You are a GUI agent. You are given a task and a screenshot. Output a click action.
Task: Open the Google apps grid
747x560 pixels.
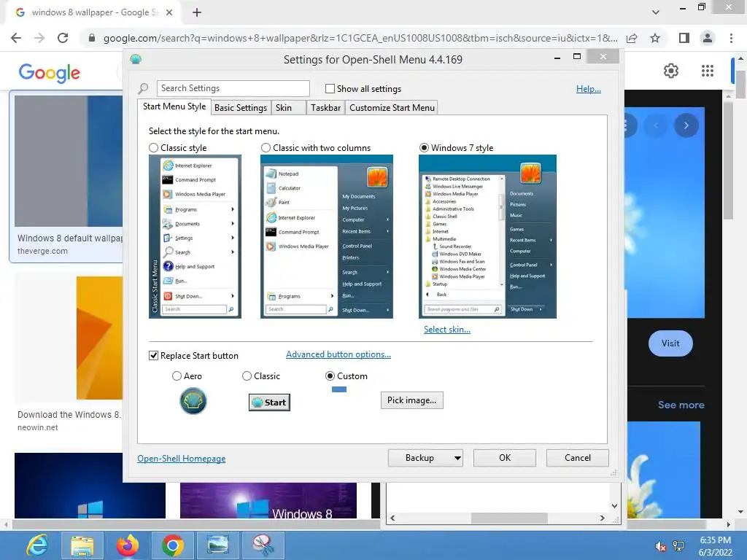[708, 71]
